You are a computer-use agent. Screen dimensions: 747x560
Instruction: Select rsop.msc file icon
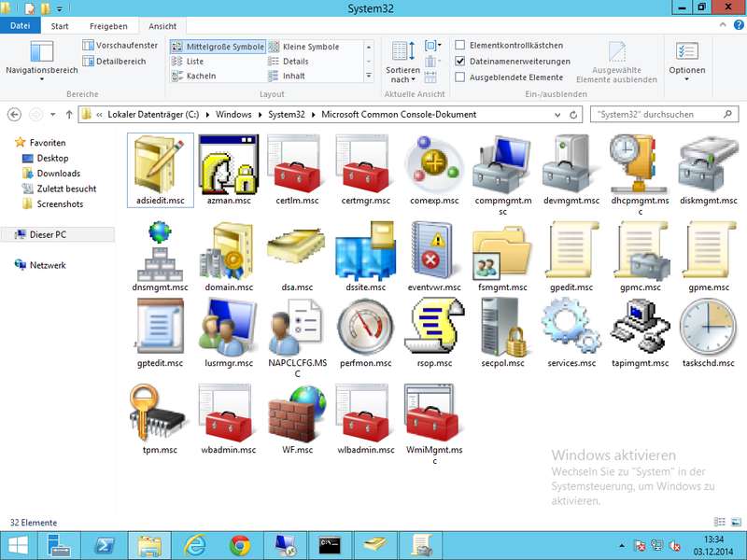coord(434,328)
